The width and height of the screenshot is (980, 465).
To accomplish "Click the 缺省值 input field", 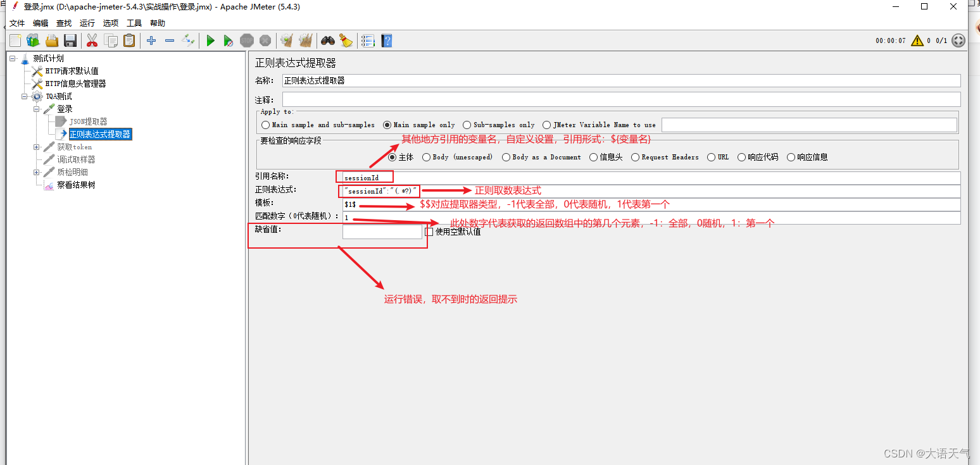I will pyautogui.click(x=382, y=231).
